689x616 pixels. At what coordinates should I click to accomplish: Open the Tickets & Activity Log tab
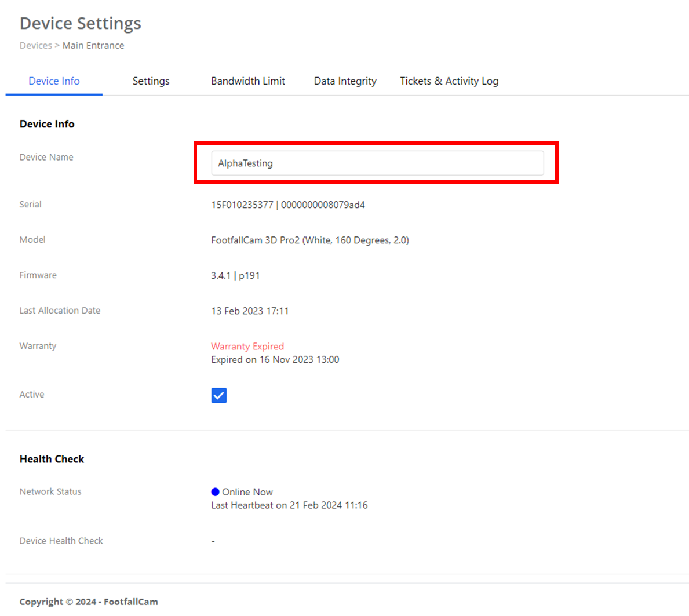[449, 81]
